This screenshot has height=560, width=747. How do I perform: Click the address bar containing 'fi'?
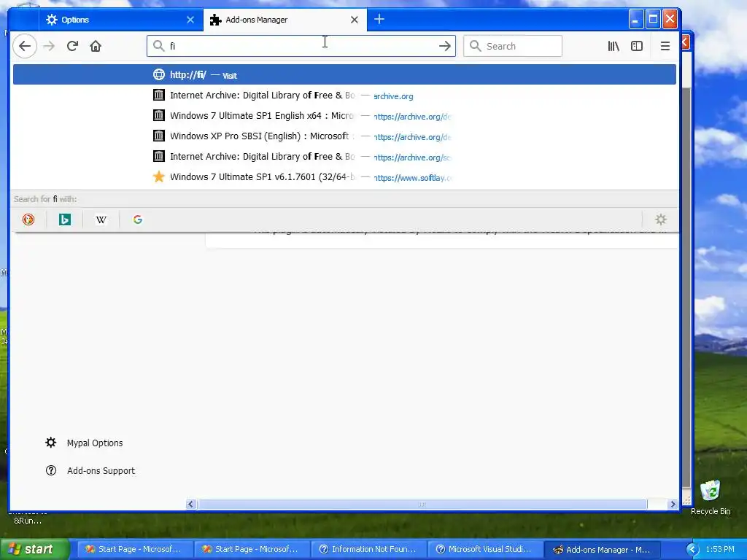click(x=301, y=46)
